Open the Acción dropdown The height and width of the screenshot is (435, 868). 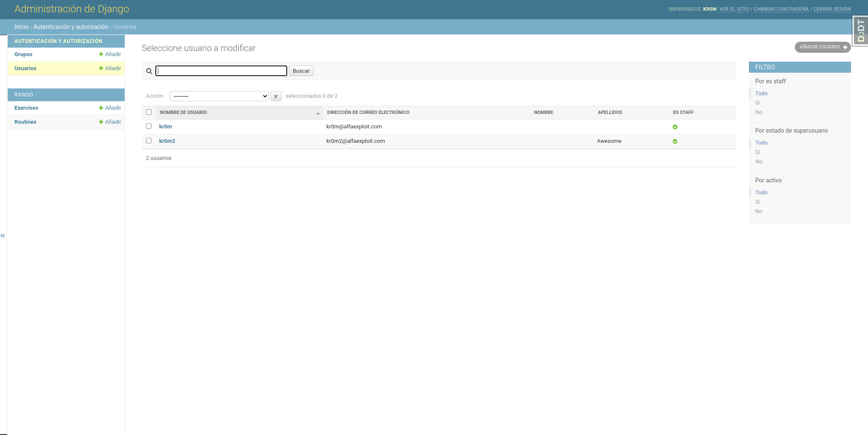tap(219, 96)
